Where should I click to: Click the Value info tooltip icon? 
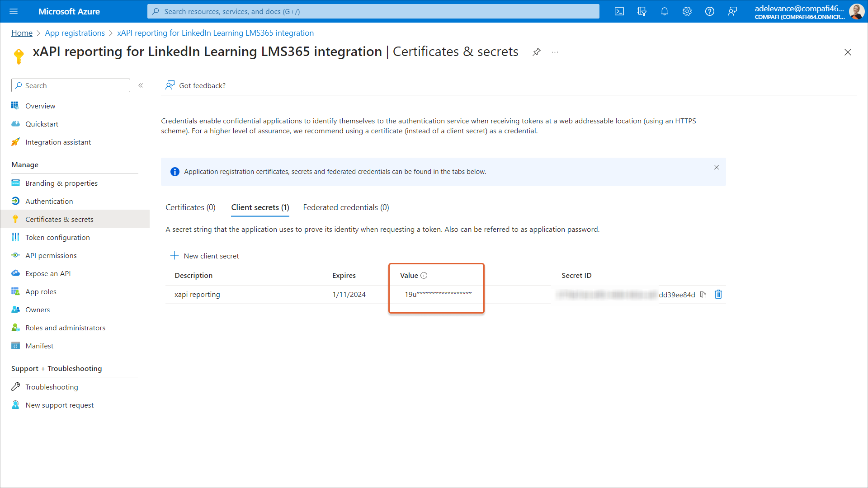click(x=424, y=275)
